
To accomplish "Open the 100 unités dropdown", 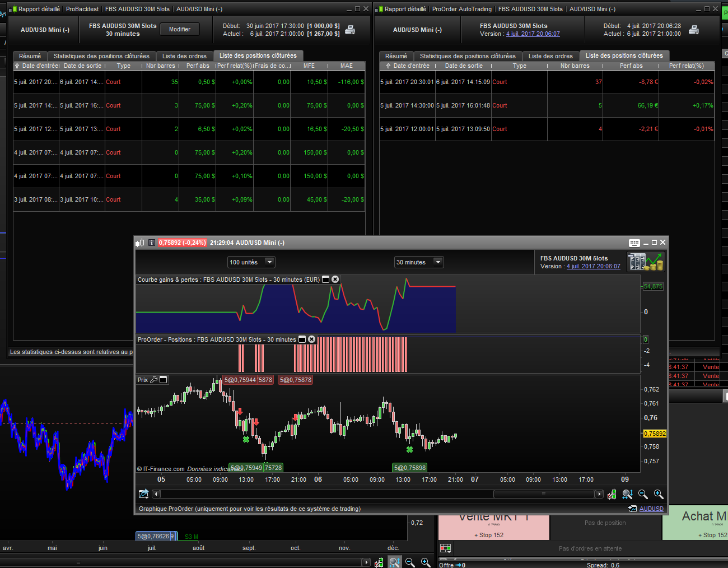I will click(269, 262).
